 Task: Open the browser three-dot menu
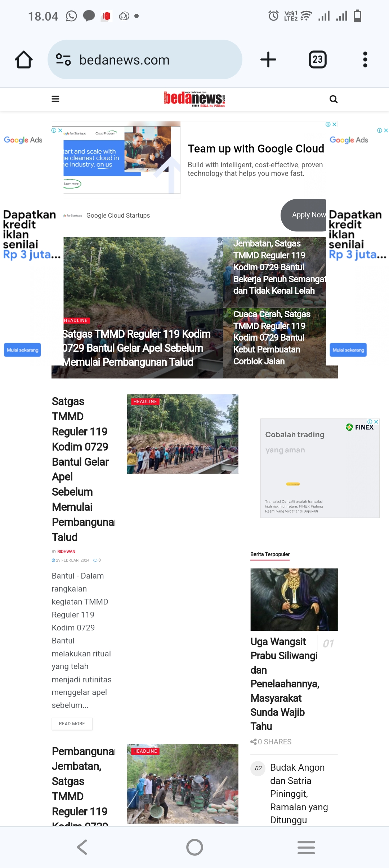click(365, 60)
